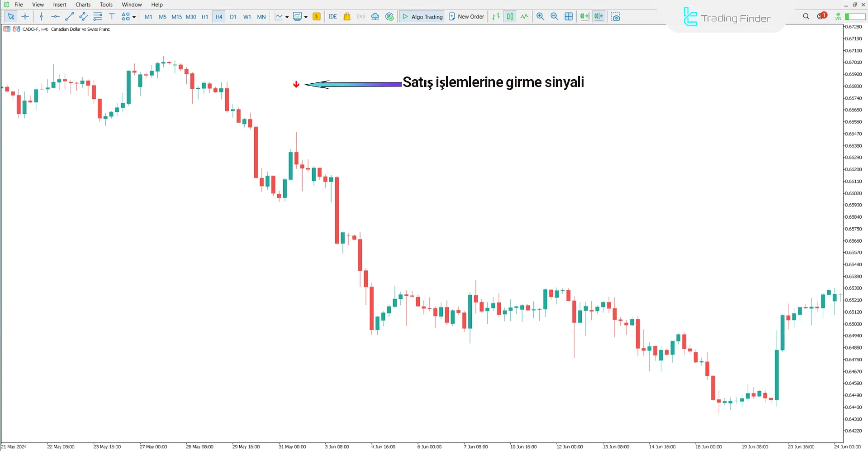
Task: Zoom in on the chart
Action: [x=540, y=16]
